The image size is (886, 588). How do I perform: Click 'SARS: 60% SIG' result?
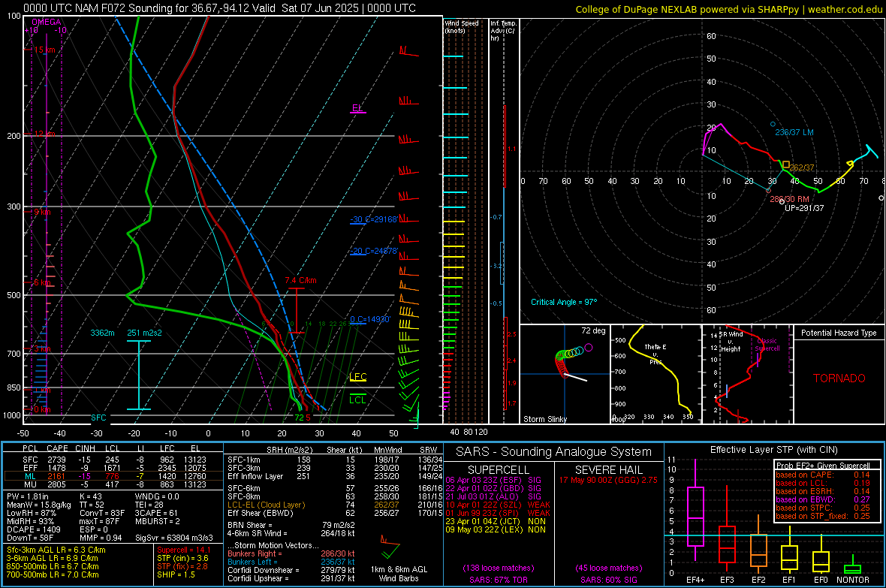[608, 580]
